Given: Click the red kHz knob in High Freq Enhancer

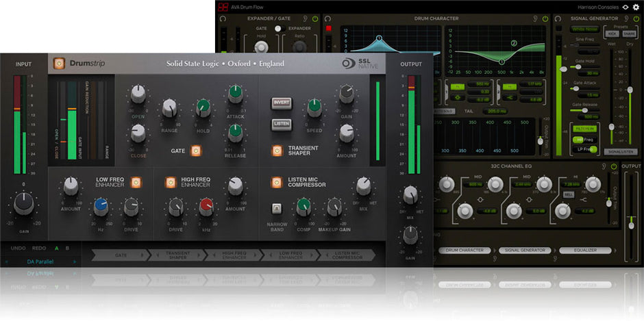Looking at the screenshot, I should [206, 207].
